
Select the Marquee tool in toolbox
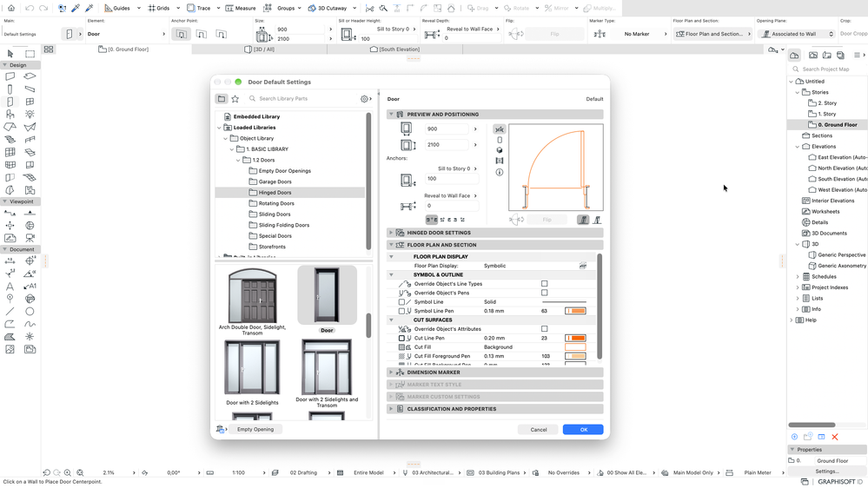point(30,54)
